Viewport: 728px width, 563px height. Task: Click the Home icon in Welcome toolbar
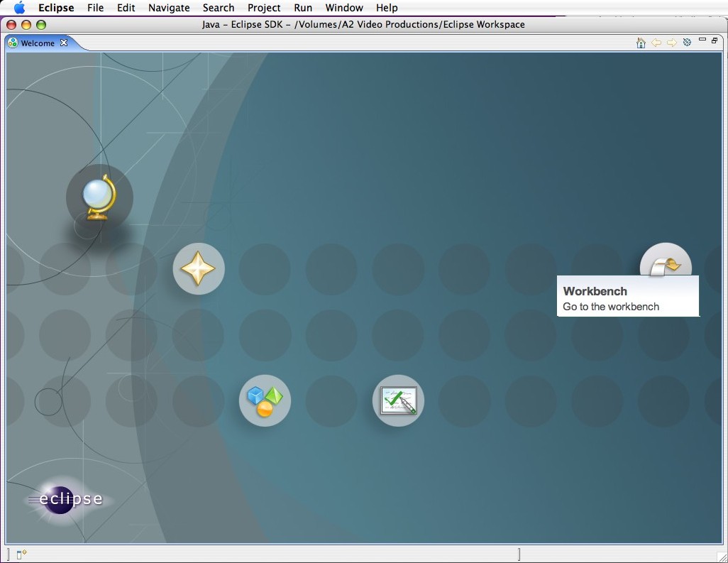pos(641,43)
